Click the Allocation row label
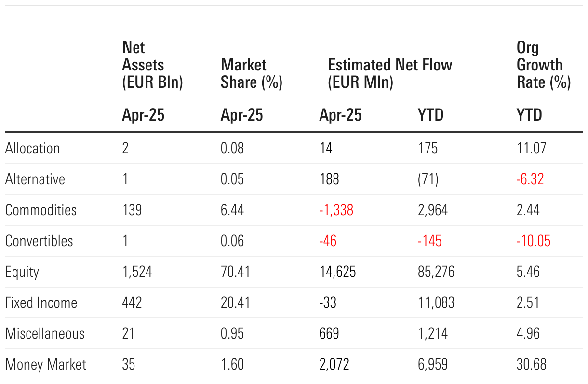 33,148
